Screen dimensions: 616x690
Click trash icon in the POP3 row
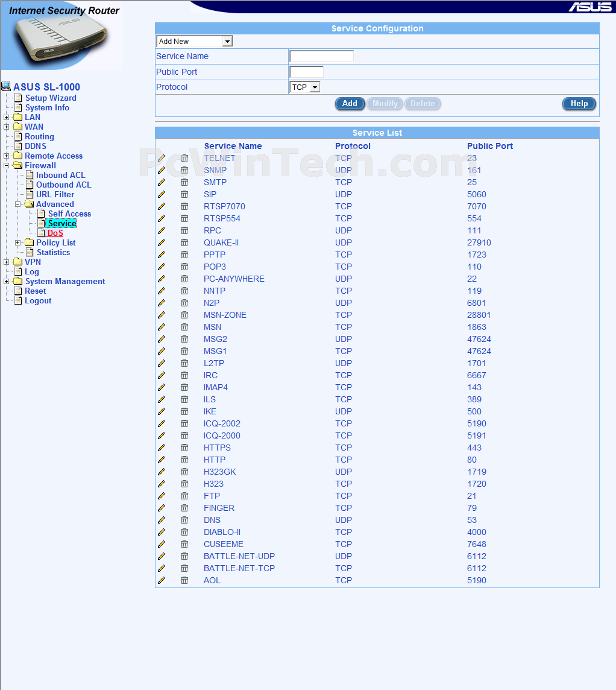(184, 267)
